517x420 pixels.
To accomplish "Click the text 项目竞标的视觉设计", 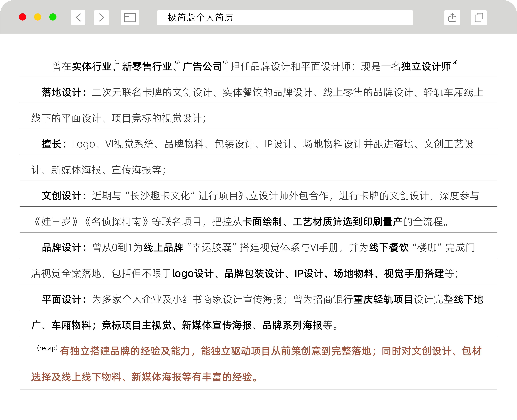I will click(157, 118).
